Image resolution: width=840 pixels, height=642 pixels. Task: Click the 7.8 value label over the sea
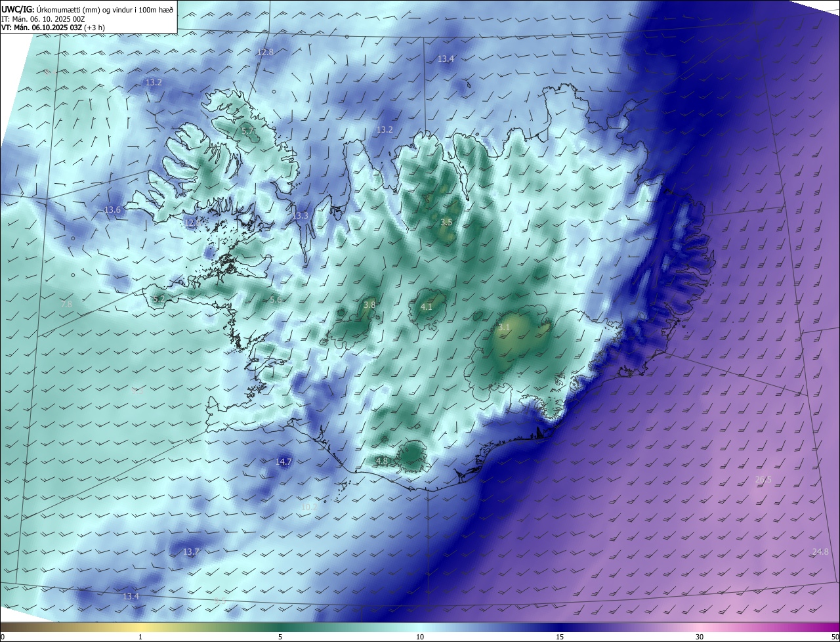(66, 305)
